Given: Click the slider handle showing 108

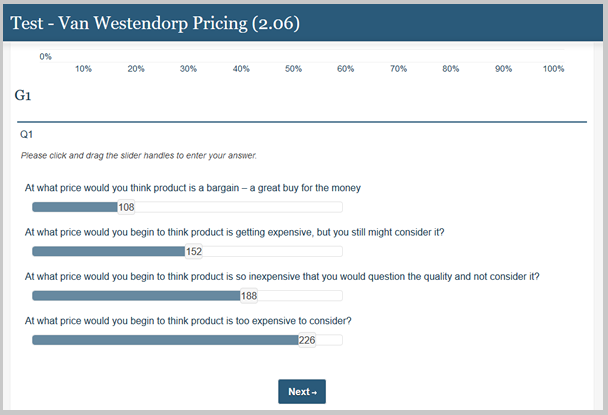Looking at the screenshot, I should click(x=126, y=207).
